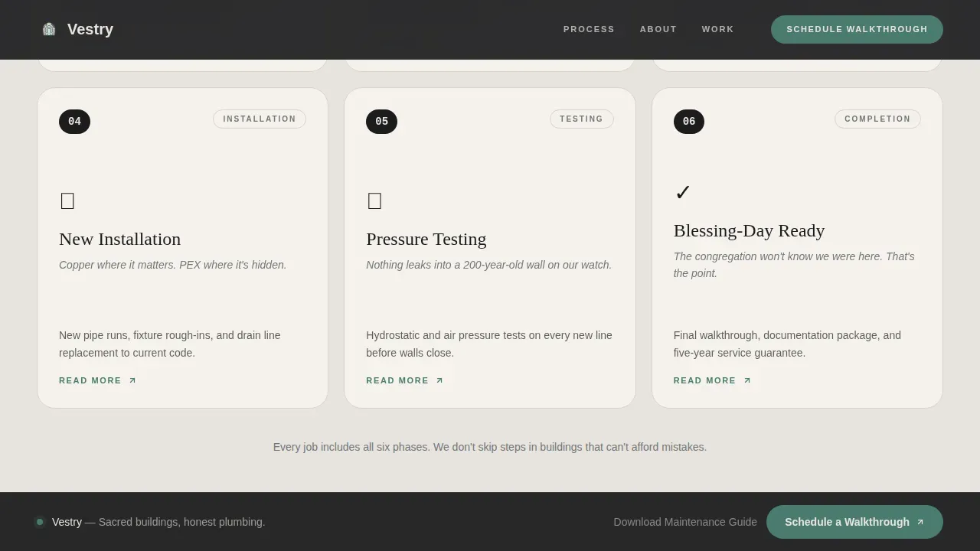This screenshot has height=551, width=980.
Task: Click the Blessing-Day Ready checkmark icon
Action: [683, 193]
